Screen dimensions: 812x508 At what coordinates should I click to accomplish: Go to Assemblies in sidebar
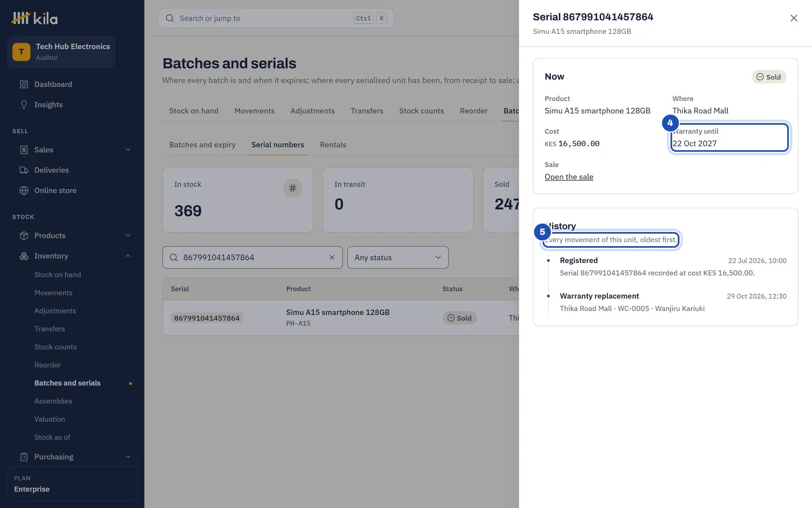53,401
